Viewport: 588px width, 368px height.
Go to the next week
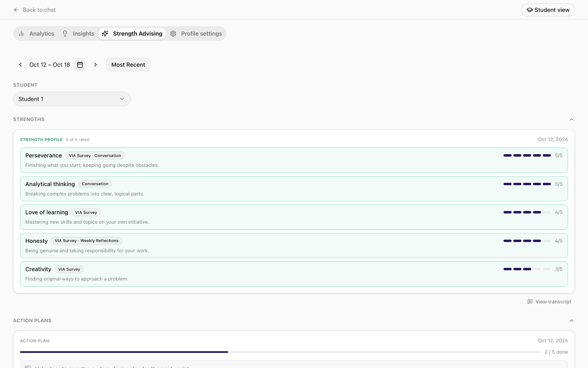[95, 64]
